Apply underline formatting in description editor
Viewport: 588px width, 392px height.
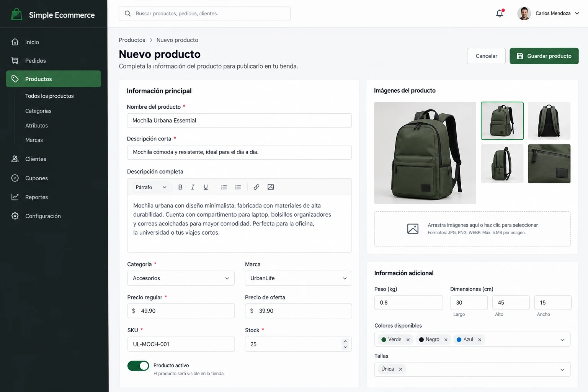pos(206,187)
